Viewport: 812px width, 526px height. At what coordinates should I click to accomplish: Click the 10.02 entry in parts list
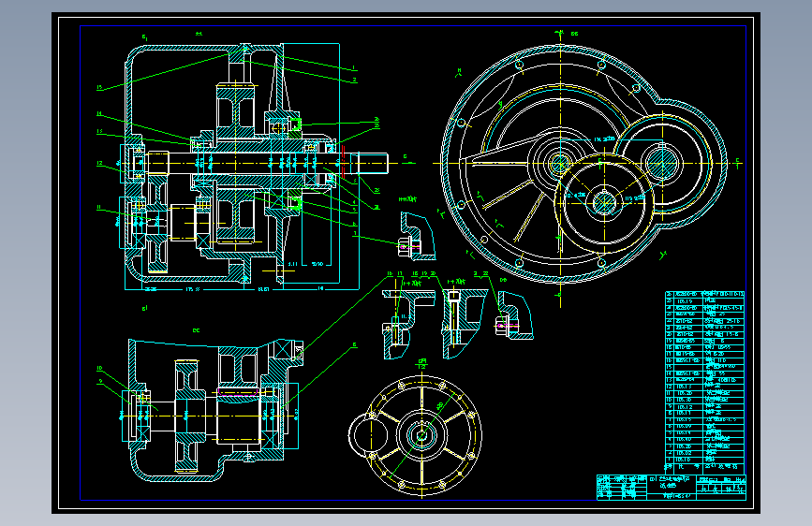coord(684,453)
